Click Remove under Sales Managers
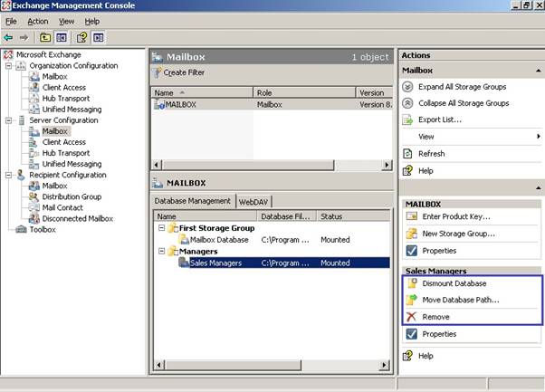 tap(435, 317)
